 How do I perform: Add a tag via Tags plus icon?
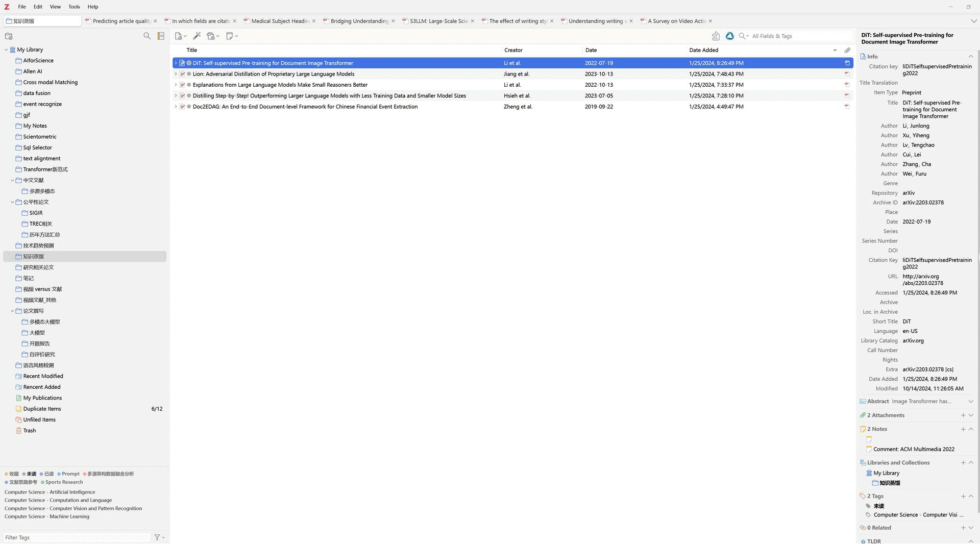(963, 497)
